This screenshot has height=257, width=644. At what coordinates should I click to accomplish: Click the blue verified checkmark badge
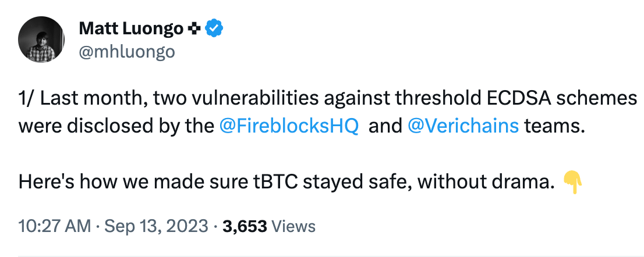point(214,28)
